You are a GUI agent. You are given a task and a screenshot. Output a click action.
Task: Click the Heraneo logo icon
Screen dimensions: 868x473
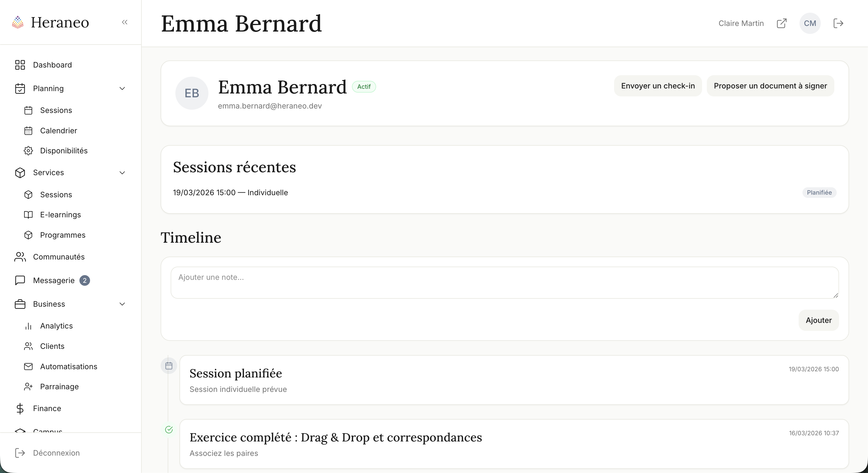18,22
